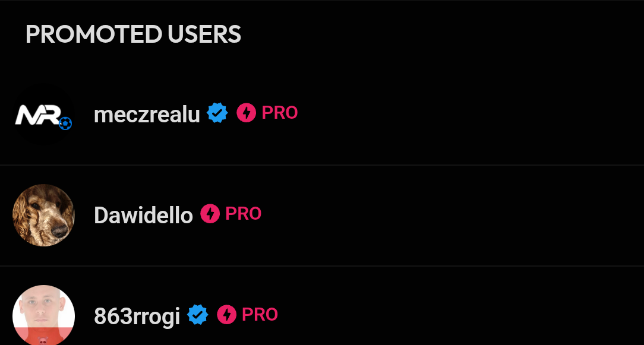Viewport: 644px width, 345px height.
Task: Select the empty row area right of Dawidello's PRO
Action: tap(452, 215)
